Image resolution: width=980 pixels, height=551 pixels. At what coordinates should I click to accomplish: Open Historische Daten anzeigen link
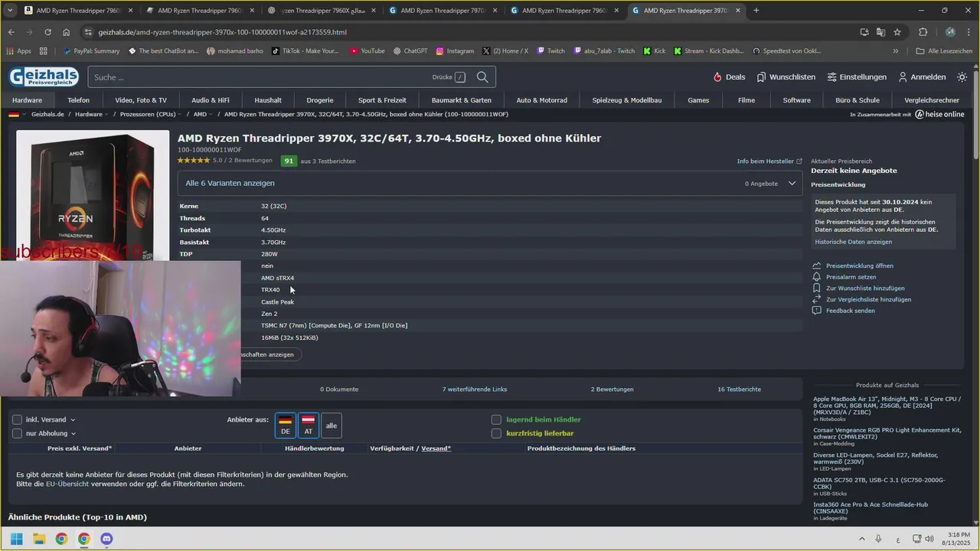coord(853,242)
